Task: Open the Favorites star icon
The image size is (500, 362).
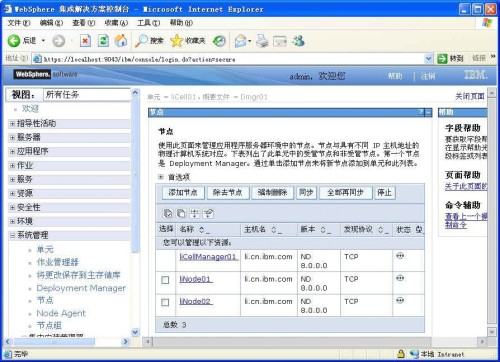Action: pyautogui.click(x=176, y=41)
